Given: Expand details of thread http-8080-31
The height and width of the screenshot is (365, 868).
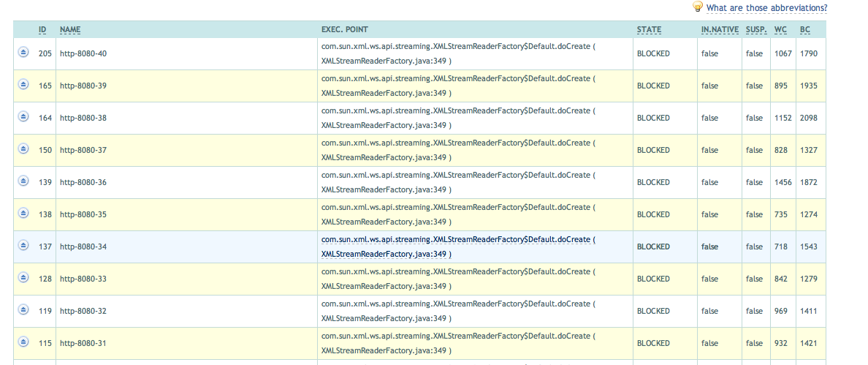Looking at the screenshot, I should pyautogui.click(x=23, y=341).
